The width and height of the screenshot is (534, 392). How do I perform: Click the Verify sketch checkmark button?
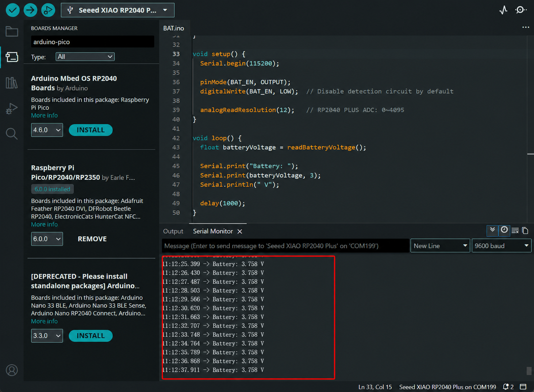(x=13, y=10)
